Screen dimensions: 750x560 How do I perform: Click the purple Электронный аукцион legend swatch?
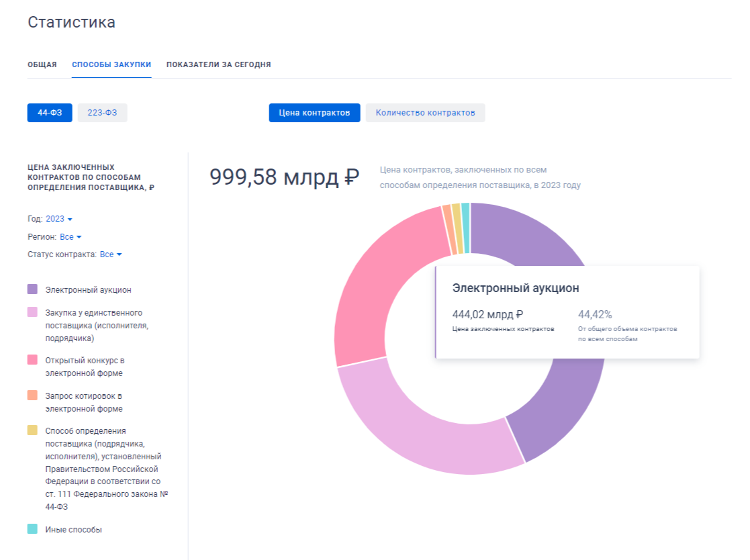[32, 289]
